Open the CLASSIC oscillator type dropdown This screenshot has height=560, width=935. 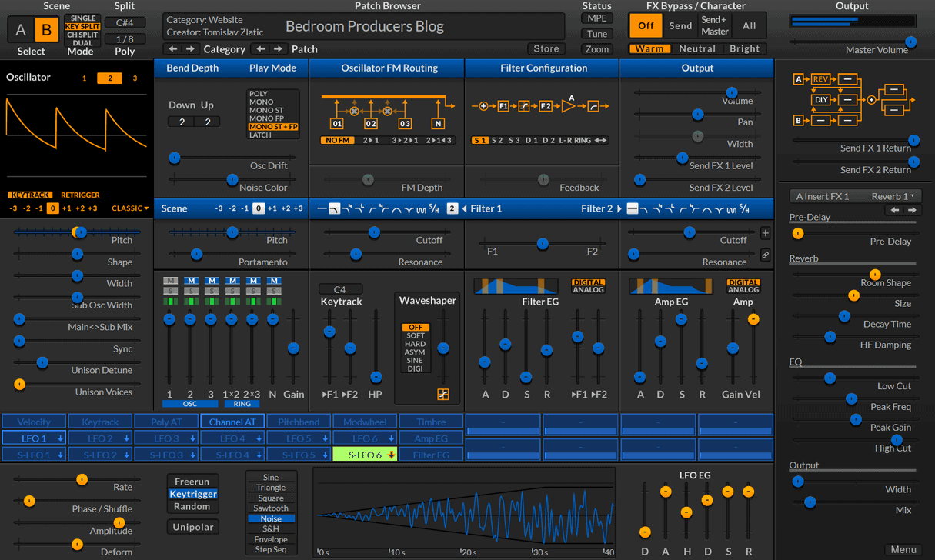point(129,208)
